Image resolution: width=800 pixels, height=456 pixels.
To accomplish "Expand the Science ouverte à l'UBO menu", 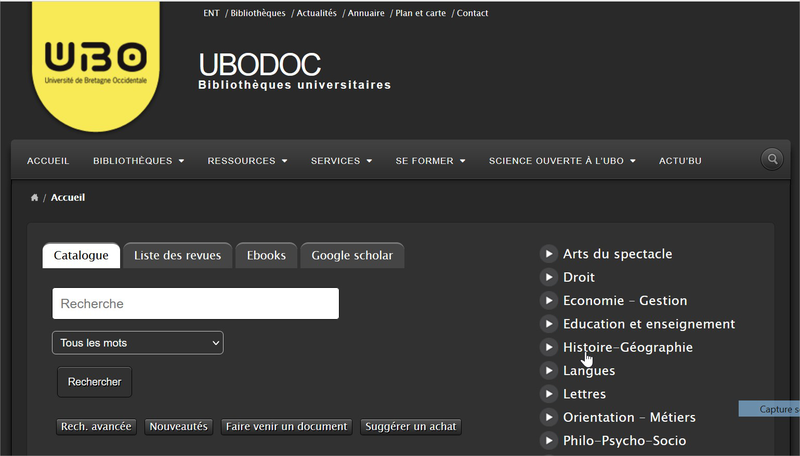I will pos(562,161).
